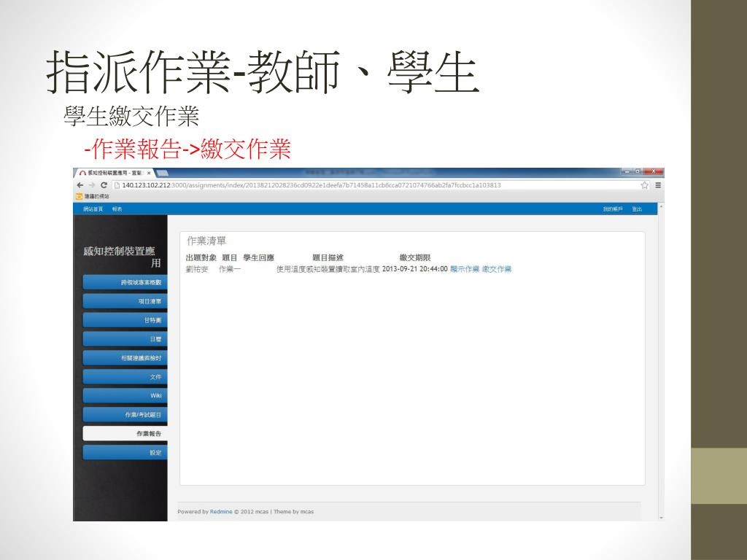This screenshot has width=747, height=560.
Task: Open 報表 in the top menu
Action: 117,209
